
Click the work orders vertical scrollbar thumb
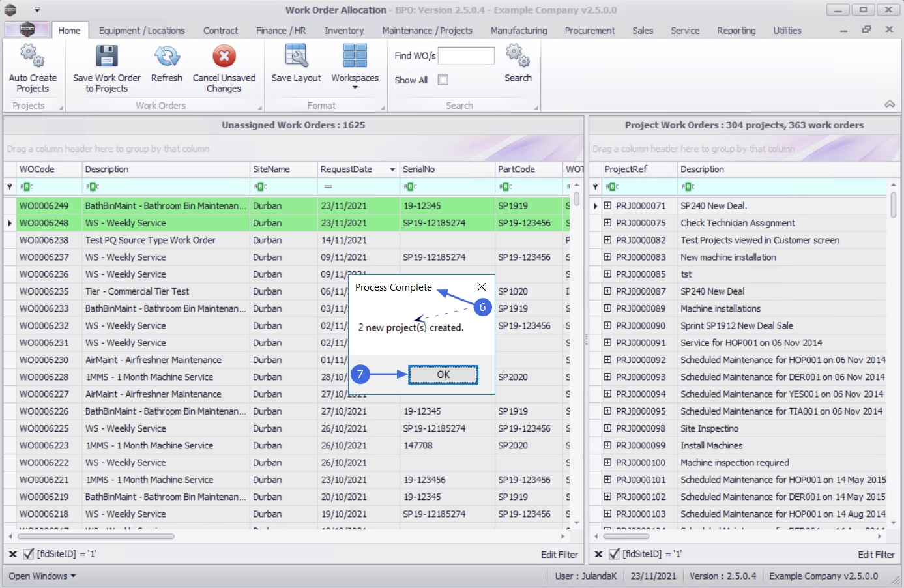[x=576, y=198]
